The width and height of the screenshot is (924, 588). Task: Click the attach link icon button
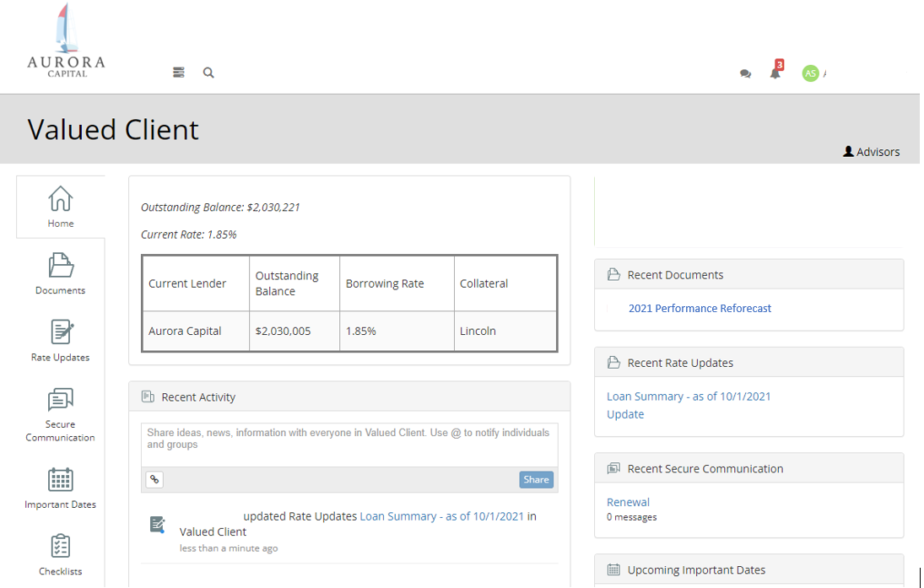(154, 479)
